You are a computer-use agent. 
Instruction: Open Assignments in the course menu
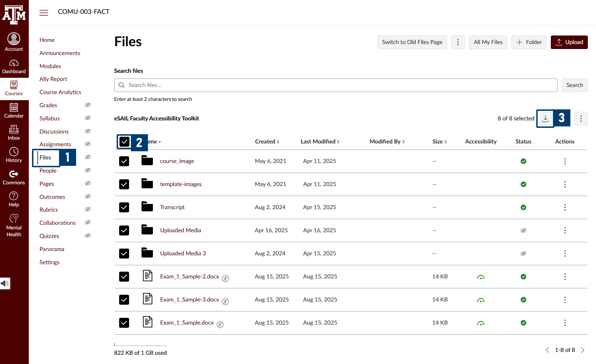tap(55, 144)
